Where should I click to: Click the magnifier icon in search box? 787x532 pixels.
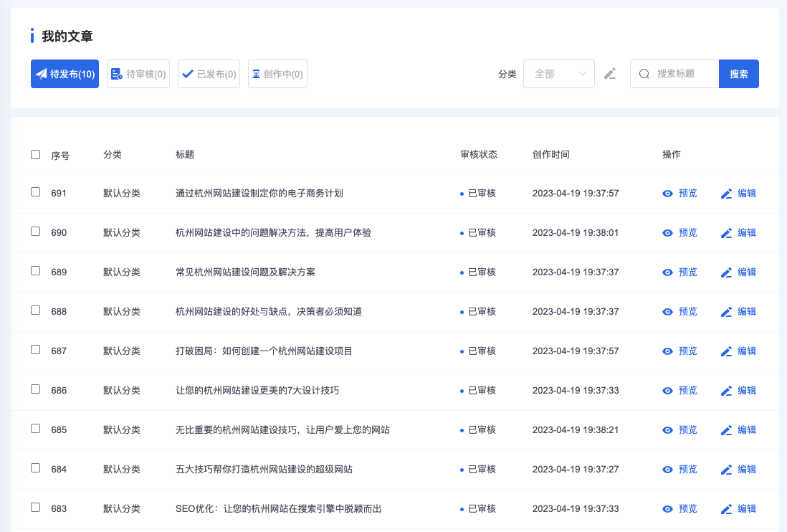click(x=644, y=74)
